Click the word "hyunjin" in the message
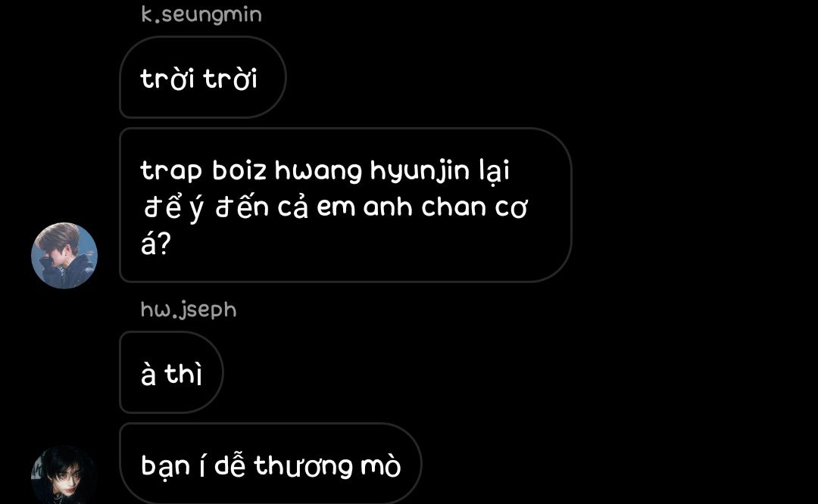 420,170
